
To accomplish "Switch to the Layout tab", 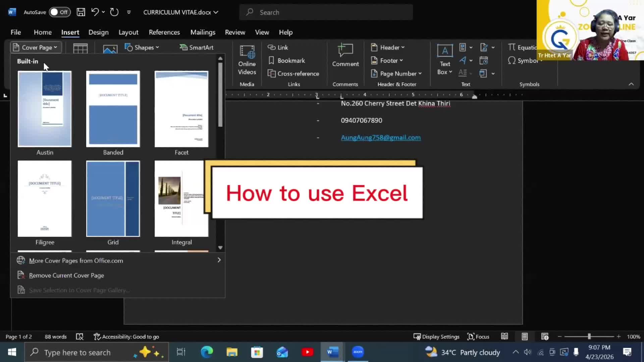I will tap(128, 32).
